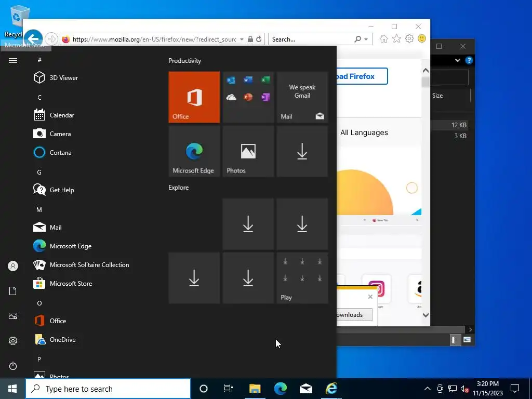Click the M letter header
The width and height of the screenshot is (532, 399).
pos(39,210)
